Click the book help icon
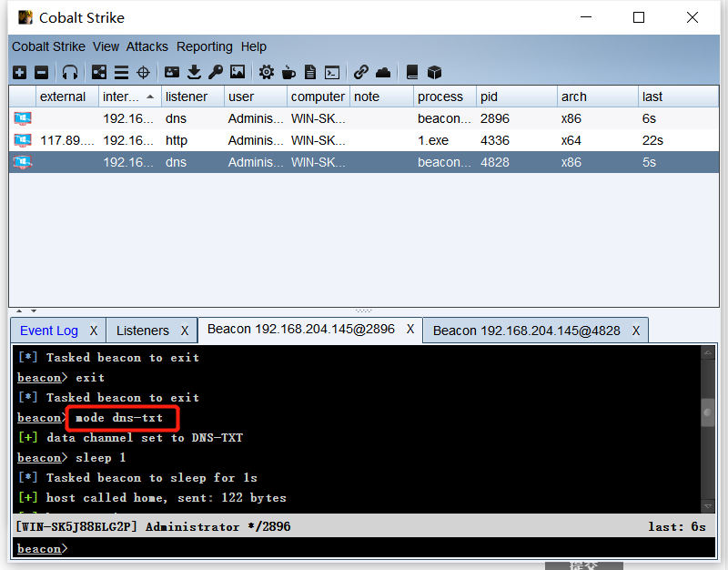728x570 pixels. (x=412, y=73)
